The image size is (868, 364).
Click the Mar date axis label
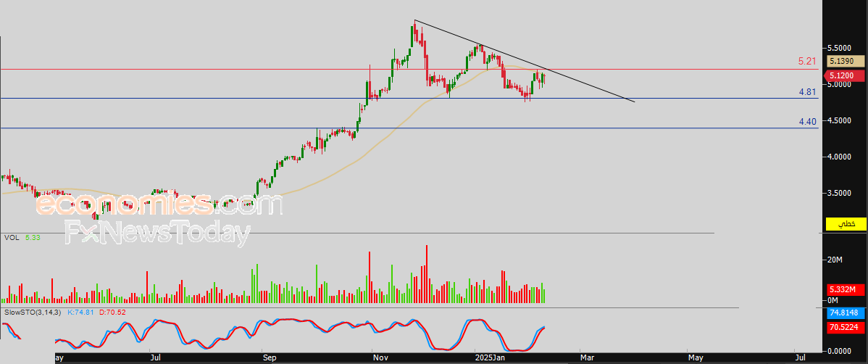587,358
